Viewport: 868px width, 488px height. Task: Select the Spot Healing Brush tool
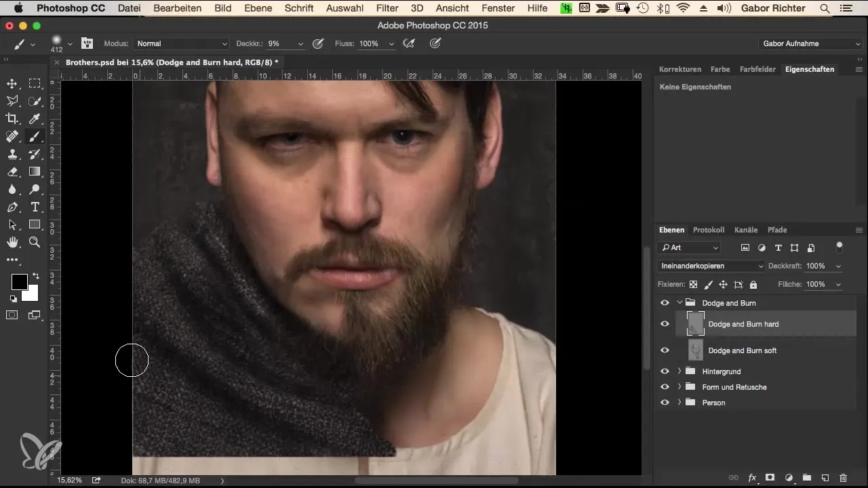pos(12,137)
